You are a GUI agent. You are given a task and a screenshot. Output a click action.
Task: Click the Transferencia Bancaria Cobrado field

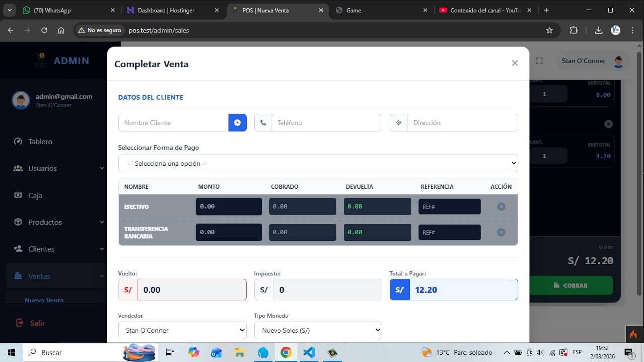[x=302, y=232]
